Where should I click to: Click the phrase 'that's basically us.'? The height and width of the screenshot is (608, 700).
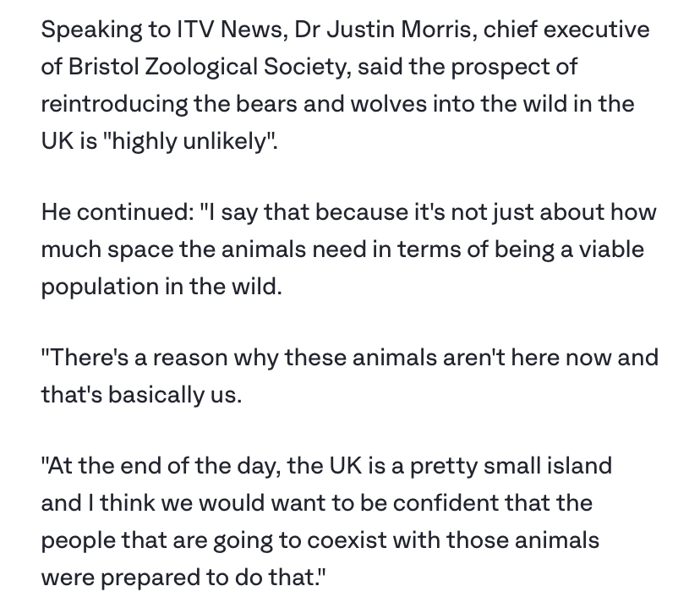tap(141, 395)
